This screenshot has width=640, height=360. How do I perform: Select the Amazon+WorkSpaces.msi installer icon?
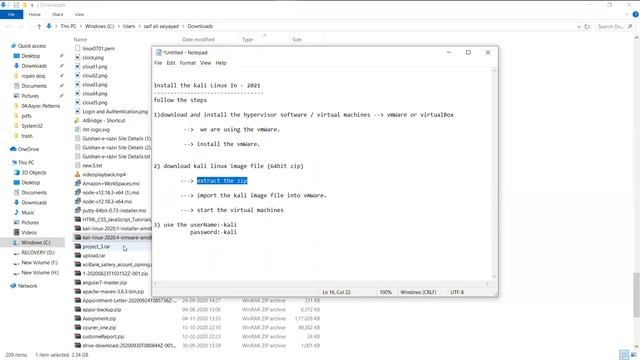click(x=77, y=183)
